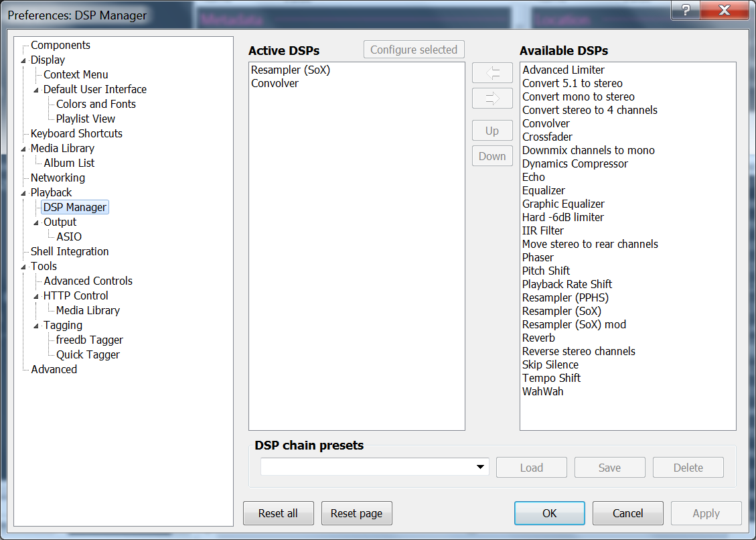Open the ASIO output settings page
Viewport: 756px width, 540px height.
[69, 237]
